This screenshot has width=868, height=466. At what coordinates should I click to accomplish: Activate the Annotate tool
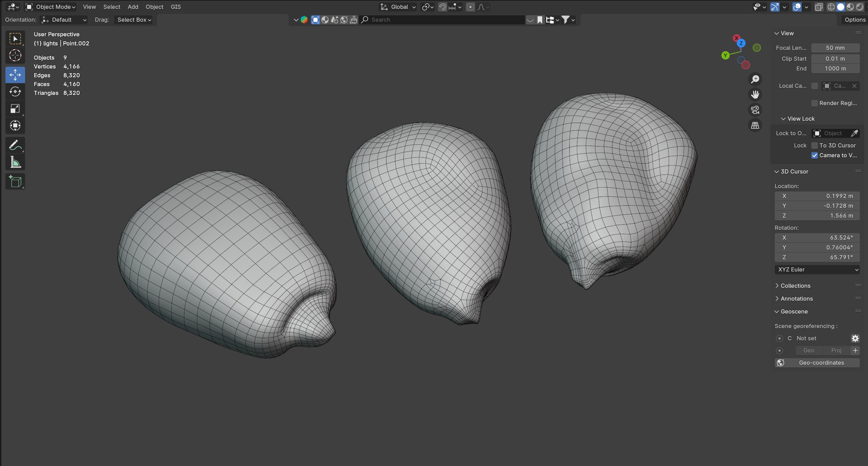(x=15, y=145)
